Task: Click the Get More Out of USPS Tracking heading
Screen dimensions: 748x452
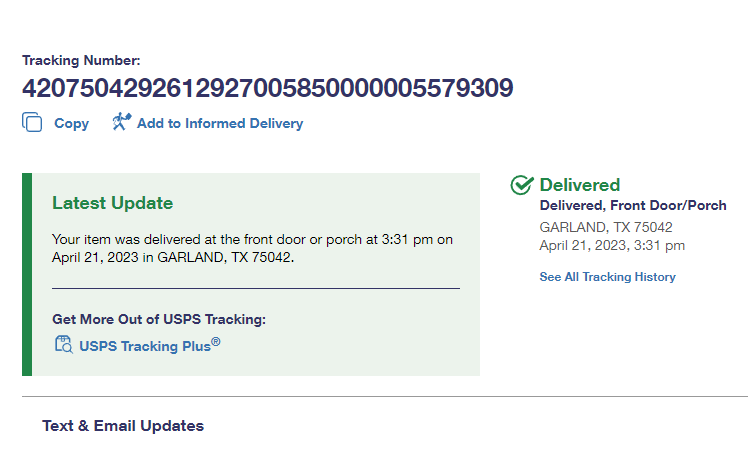Action: point(159,320)
